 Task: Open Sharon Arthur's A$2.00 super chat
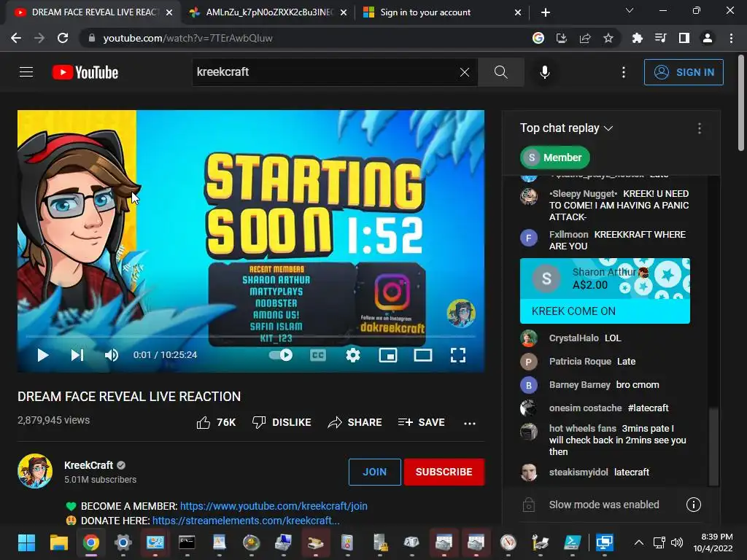click(x=605, y=290)
